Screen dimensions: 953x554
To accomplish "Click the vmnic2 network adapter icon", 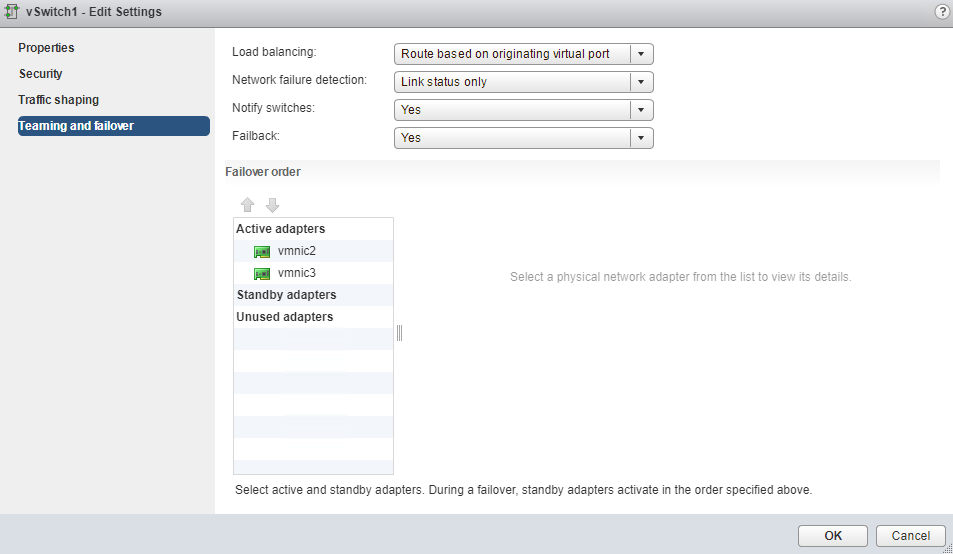I will (262, 252).
